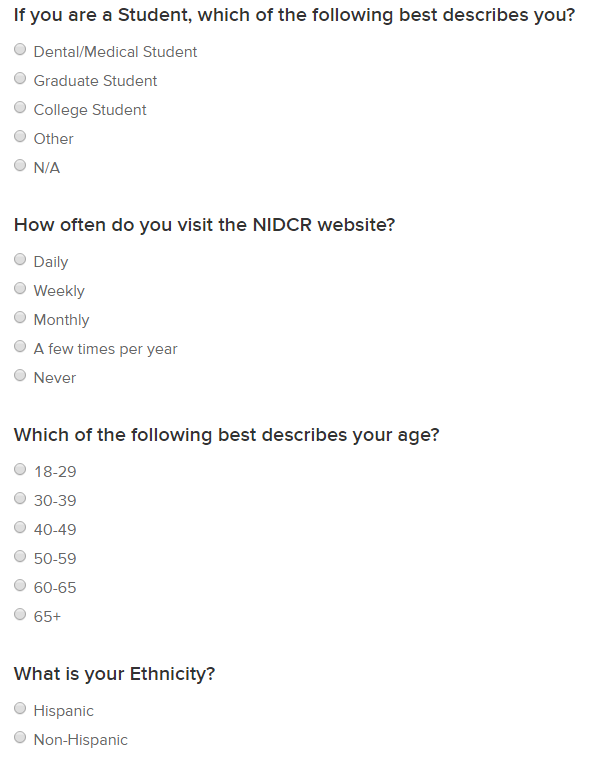The height and width of the screenshot is (764, 614).
Task: Pick the 40-49 age option
Action: [20, 528]
